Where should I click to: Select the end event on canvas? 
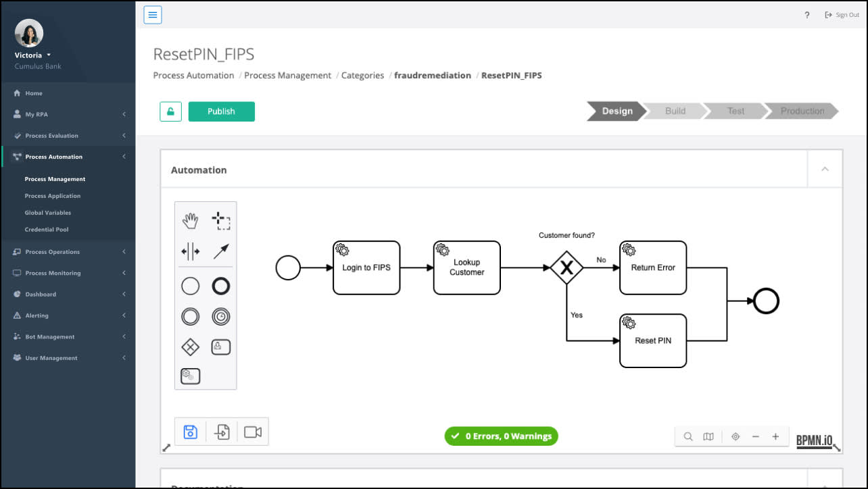click(767, 301)
